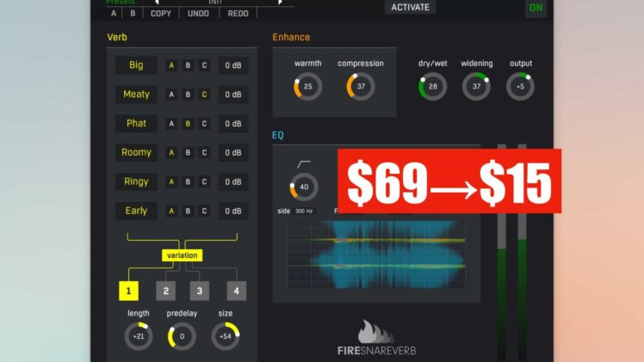Select type C for Roomy

click(x=204, y=152)
